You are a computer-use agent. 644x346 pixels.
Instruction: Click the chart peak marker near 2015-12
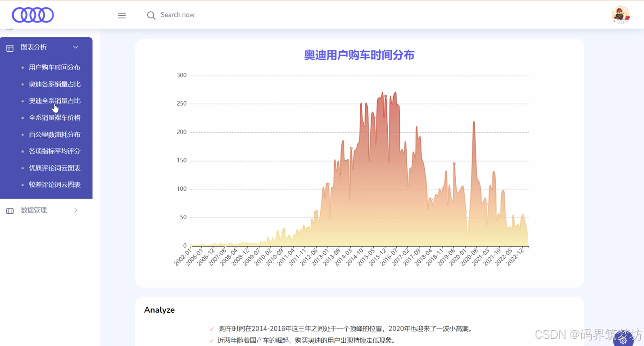point(385,96)
